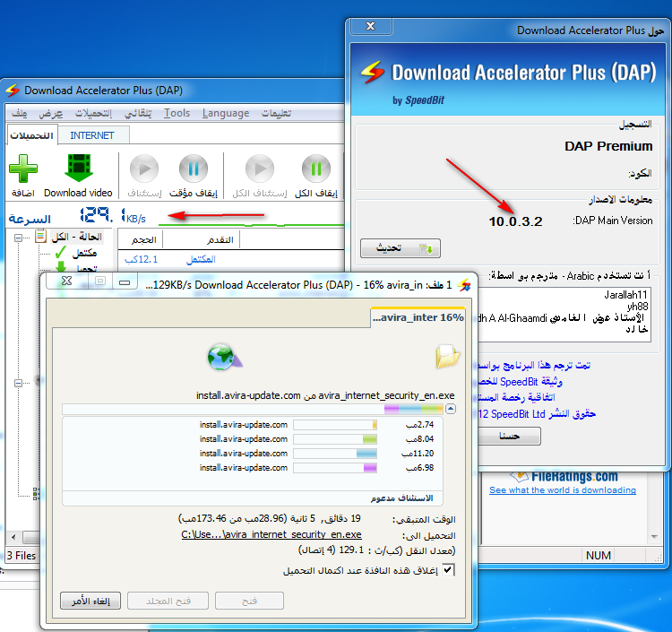Click the overall multicolor download progress bar
This screenshot has height=632, width=672.
[x=253, y=409]
